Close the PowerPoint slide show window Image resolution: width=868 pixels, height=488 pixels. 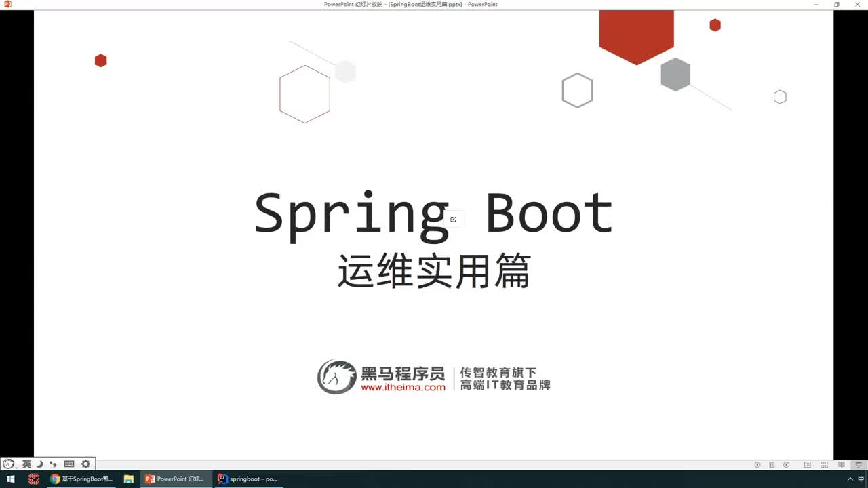pos(856,4)
